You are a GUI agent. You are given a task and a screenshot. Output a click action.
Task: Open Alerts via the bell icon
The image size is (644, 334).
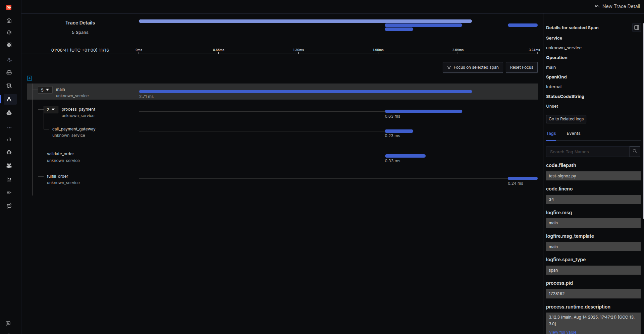[9, 33]
